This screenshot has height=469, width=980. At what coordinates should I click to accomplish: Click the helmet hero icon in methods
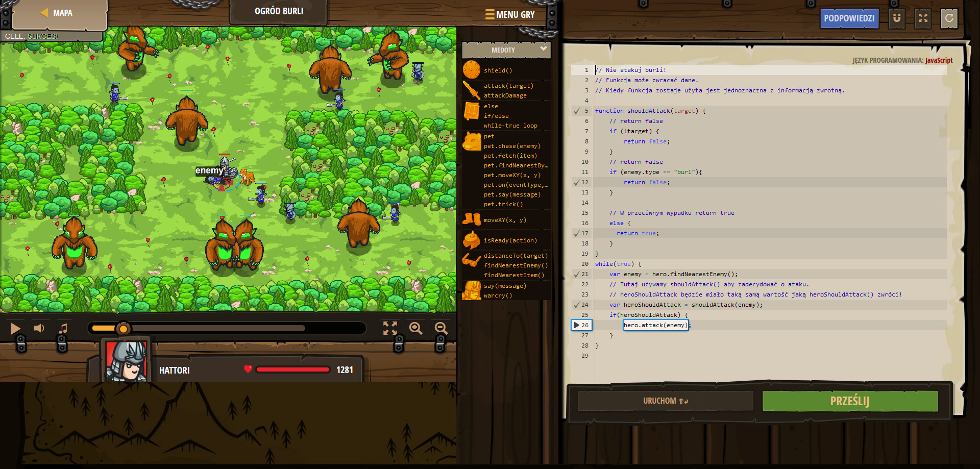point(472,290)
